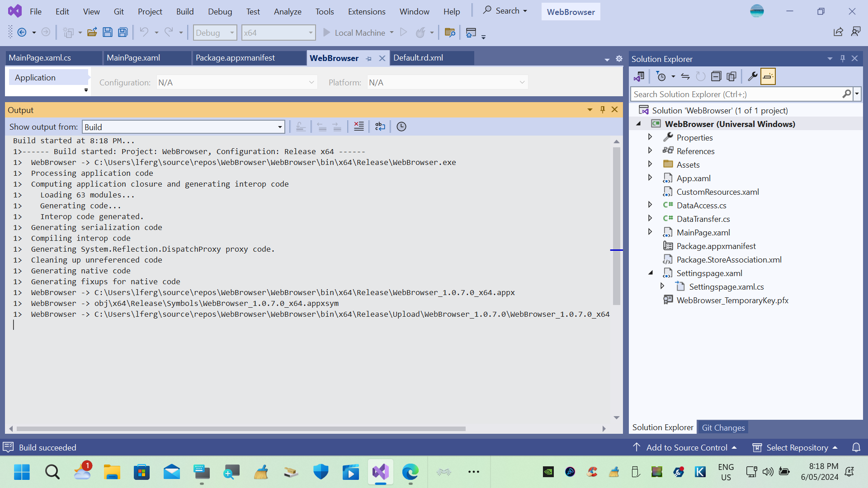Image resolution: width=868 pixels, height=488 pixels.
Task: Open the Show output from dropdown
Action: coord(279,127)
